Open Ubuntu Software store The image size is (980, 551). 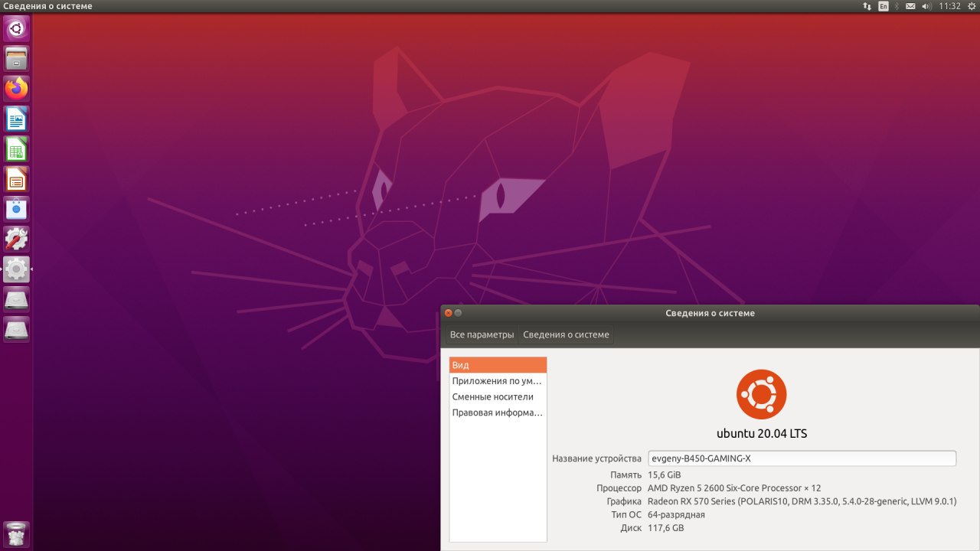16,209
